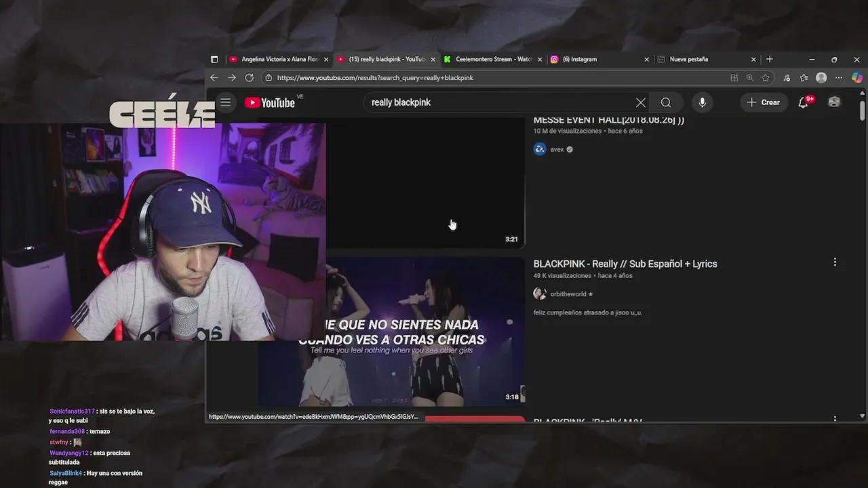Open BLACKPINK Really Sub Español thumbnail
The width and height of the screenshot is (868, 488).
pyautogui.click(x=391, y=331)
